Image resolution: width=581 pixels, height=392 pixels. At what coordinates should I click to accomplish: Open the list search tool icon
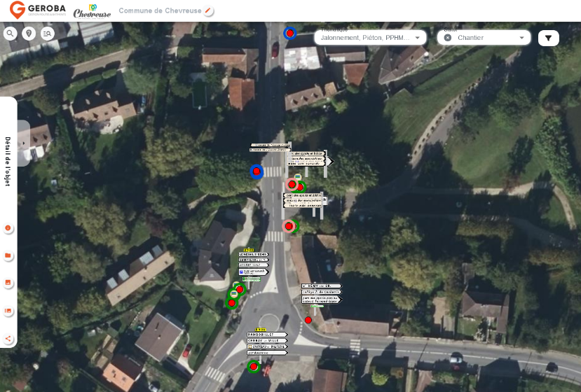coord(48,34)
